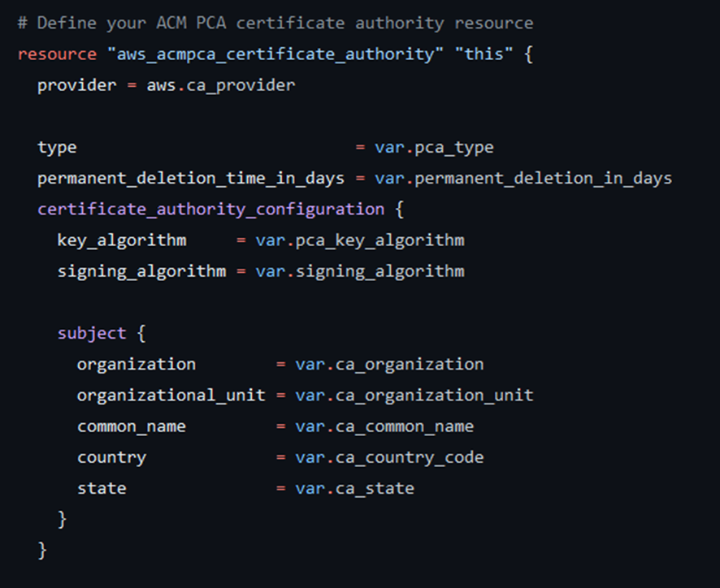Click the provider argument name
720x588 pixels.
tap(76, 84)
